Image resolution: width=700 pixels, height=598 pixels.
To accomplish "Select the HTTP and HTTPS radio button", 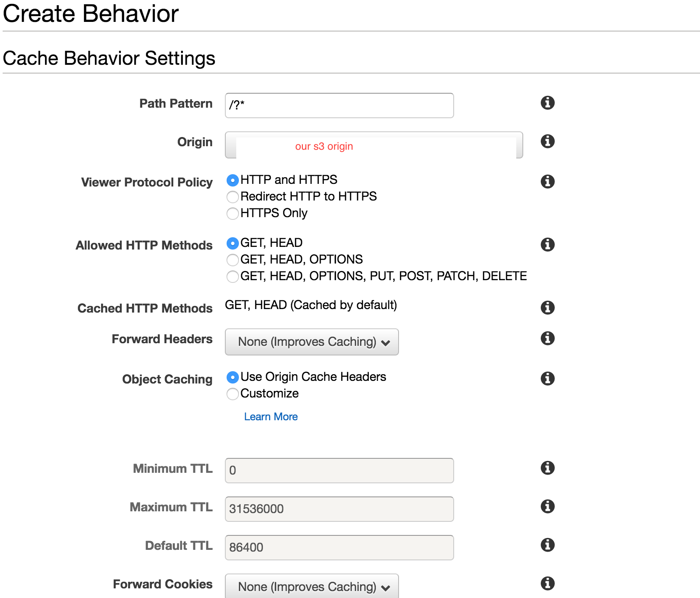I will pos(233,180).
